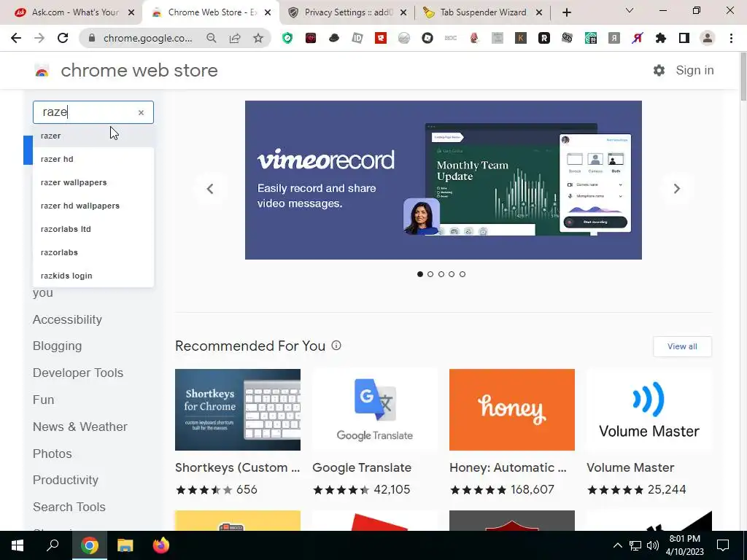Viewport: 747px width, 560px height.
Task: Open the Blogging category
Action: click(57, 346)
